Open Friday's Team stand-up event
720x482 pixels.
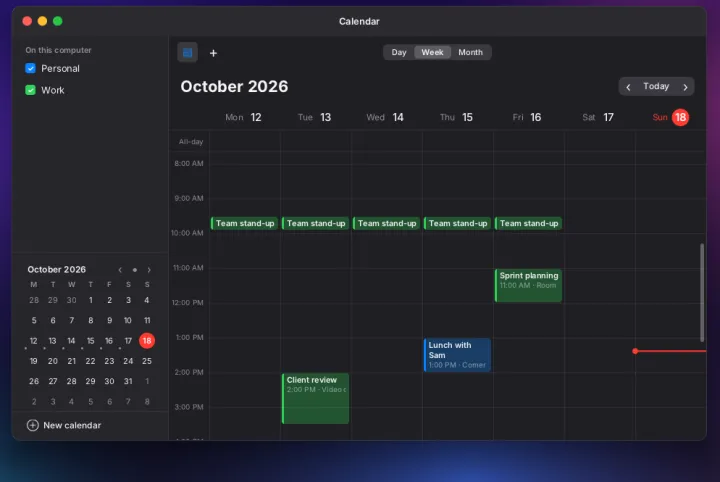[528, 224]
